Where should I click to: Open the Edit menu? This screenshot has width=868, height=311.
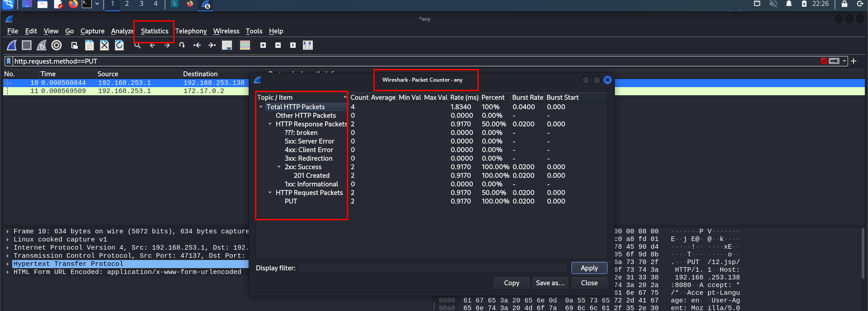click(31, 31)
